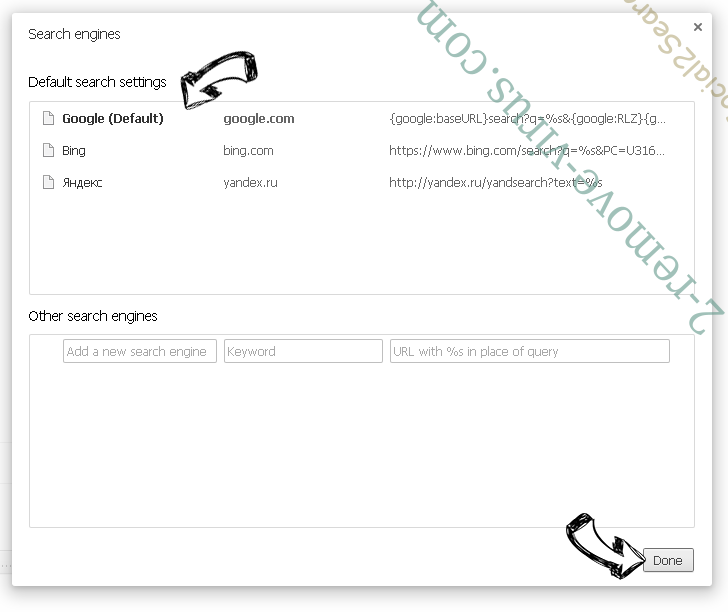Select the Bing search engine name
Screen dimensions: 728x612
click(x=74, y=151)
